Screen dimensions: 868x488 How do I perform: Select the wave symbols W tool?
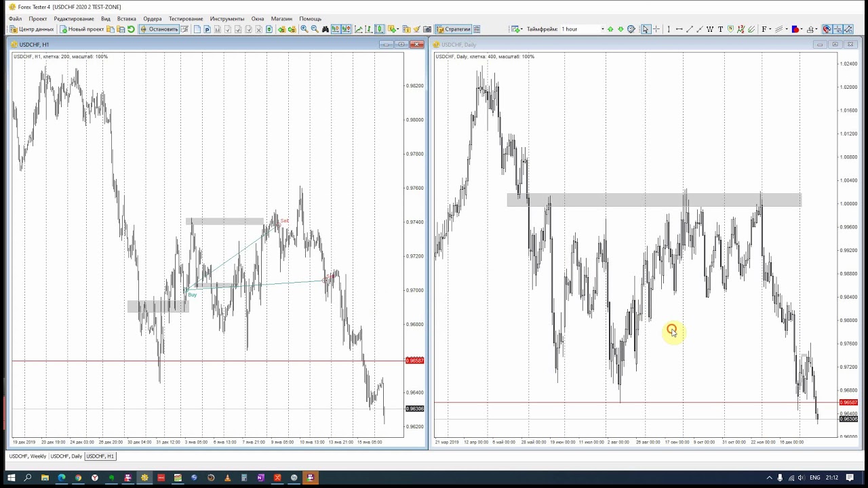click(710, 29)
